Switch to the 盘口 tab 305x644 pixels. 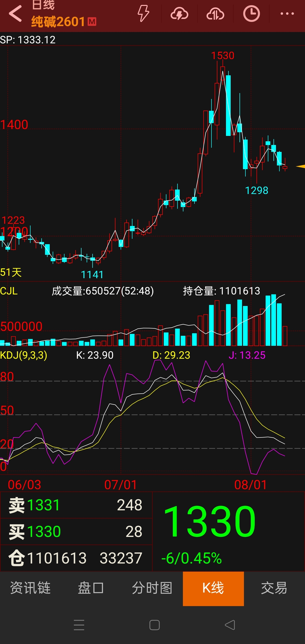pos(91,588)
